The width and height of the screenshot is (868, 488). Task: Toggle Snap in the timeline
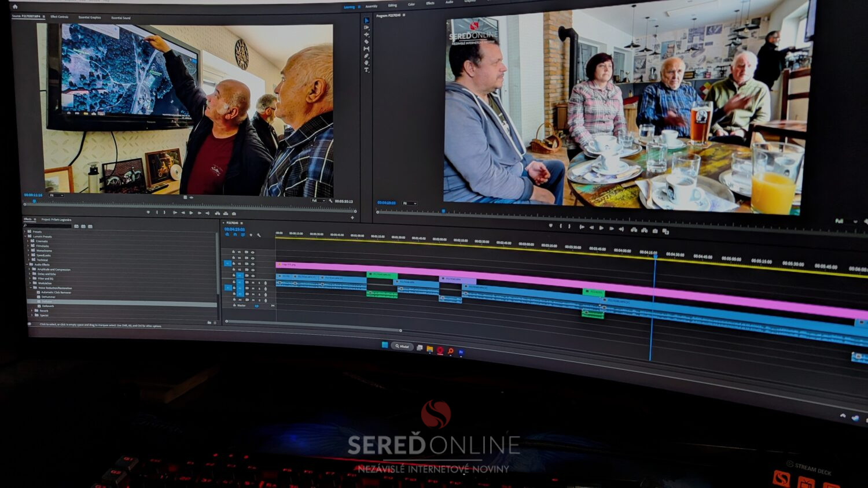[x=235, y=235]
